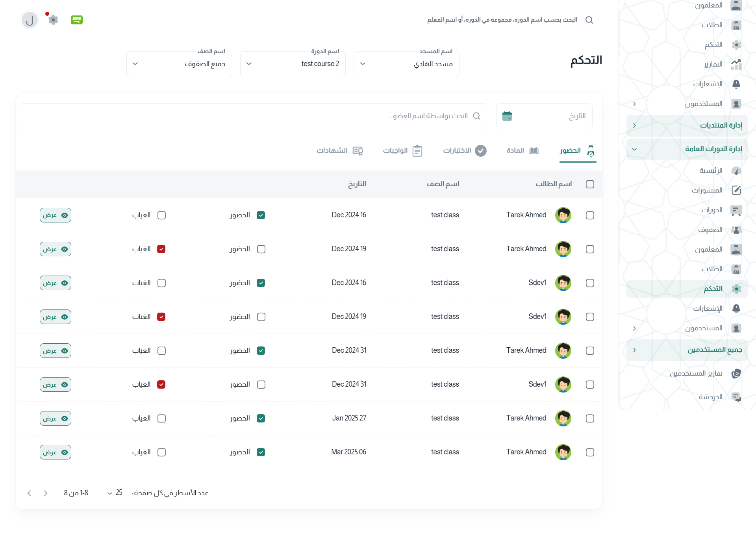This screenshot has height=552, width=756.
Task: Click the top search magnifier icon
Action: 589,20
